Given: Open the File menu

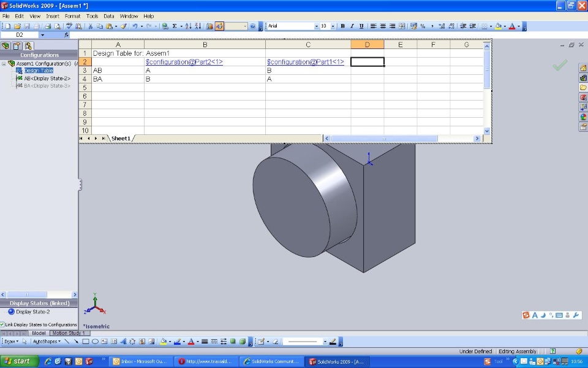Looking at the screenshot, I should point(6,16).
